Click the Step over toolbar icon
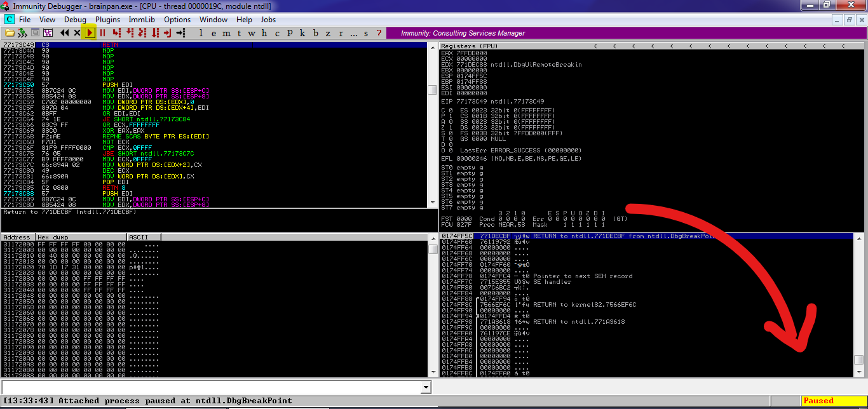Viewport: 868px width, 409px height. click(x=130, y=32)
